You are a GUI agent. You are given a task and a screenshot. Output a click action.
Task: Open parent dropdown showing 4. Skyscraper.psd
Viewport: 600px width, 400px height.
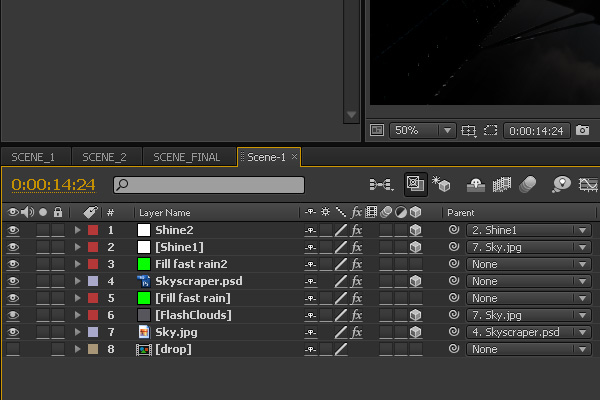tap(528, 332)
